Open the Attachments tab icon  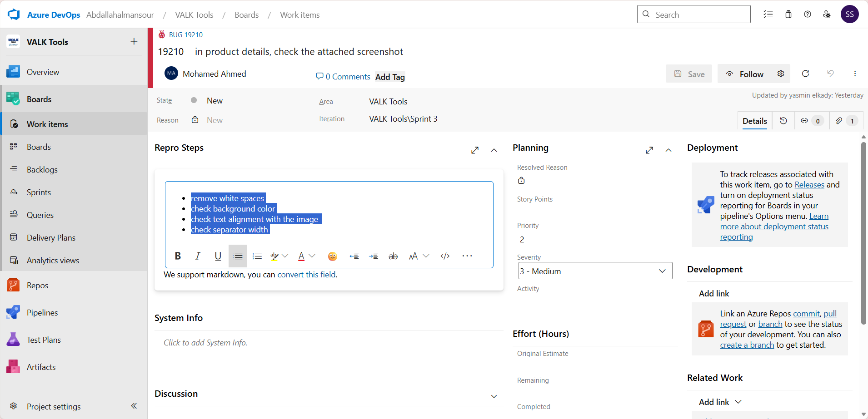[x=839, y=121]
